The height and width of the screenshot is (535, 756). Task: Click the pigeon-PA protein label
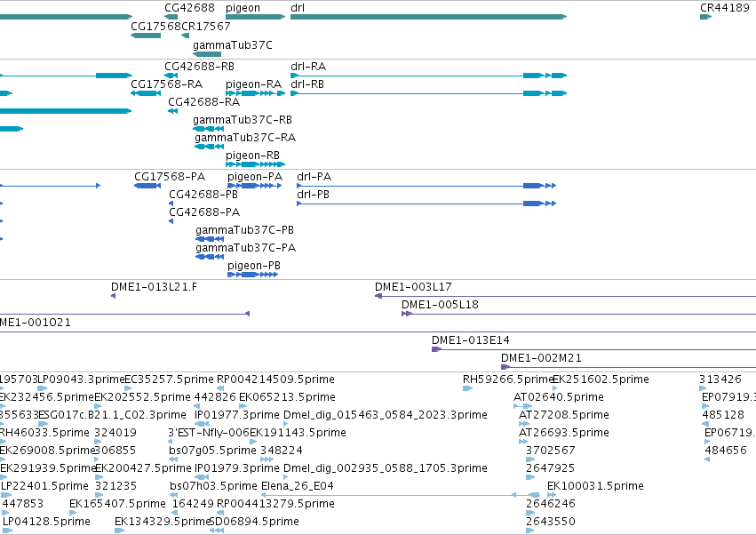(x=255, y=177)
